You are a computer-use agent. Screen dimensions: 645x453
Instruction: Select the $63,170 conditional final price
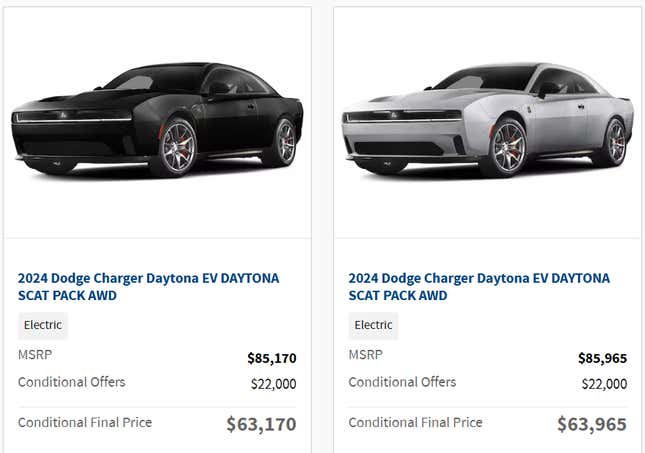click(261, 424)
